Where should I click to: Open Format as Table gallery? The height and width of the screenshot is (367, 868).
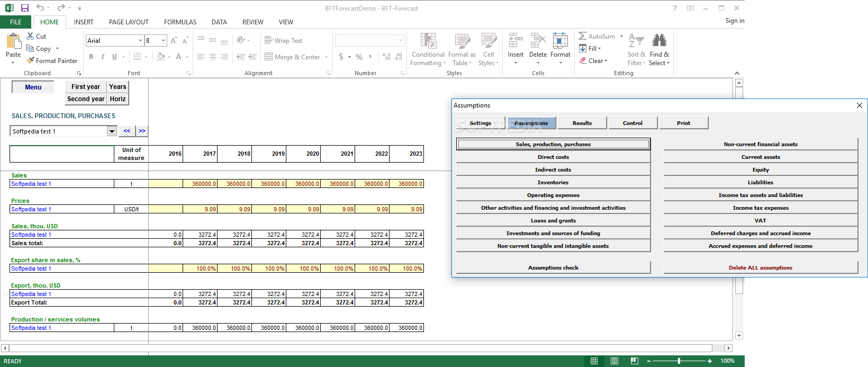[462, 49]
